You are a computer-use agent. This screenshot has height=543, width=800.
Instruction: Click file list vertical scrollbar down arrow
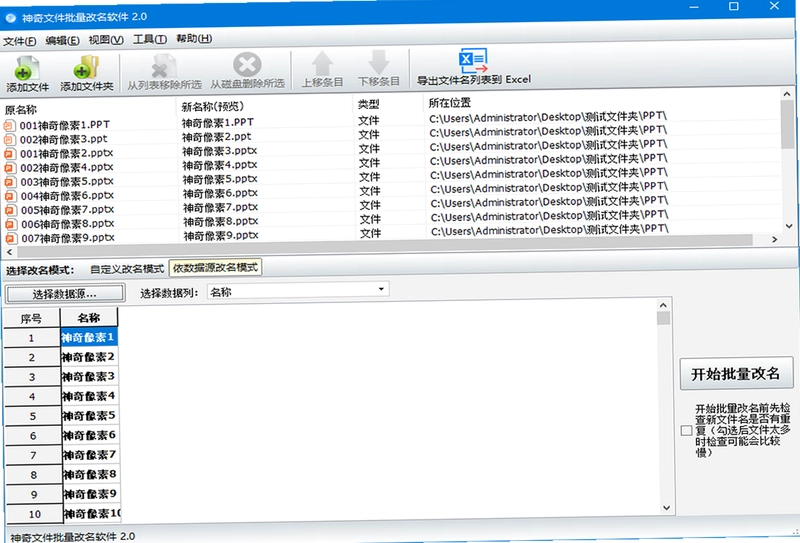788,226
